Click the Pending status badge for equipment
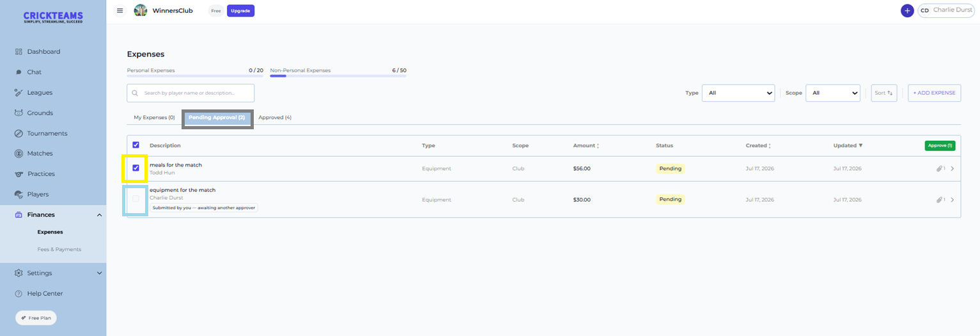 click(x=670, y=200)
